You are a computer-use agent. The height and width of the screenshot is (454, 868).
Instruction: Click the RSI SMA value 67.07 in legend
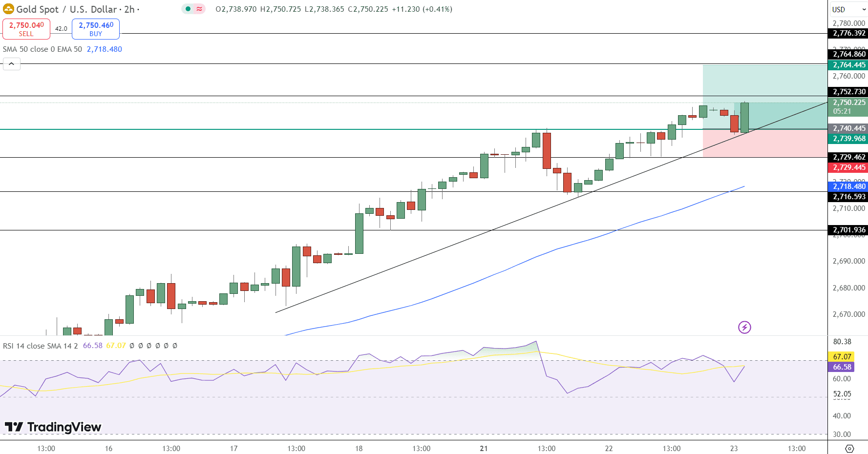(x=116, y=346)
